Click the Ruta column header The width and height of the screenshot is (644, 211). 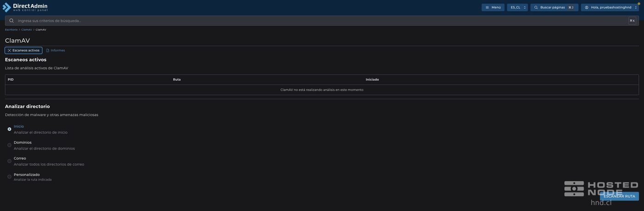177,80
